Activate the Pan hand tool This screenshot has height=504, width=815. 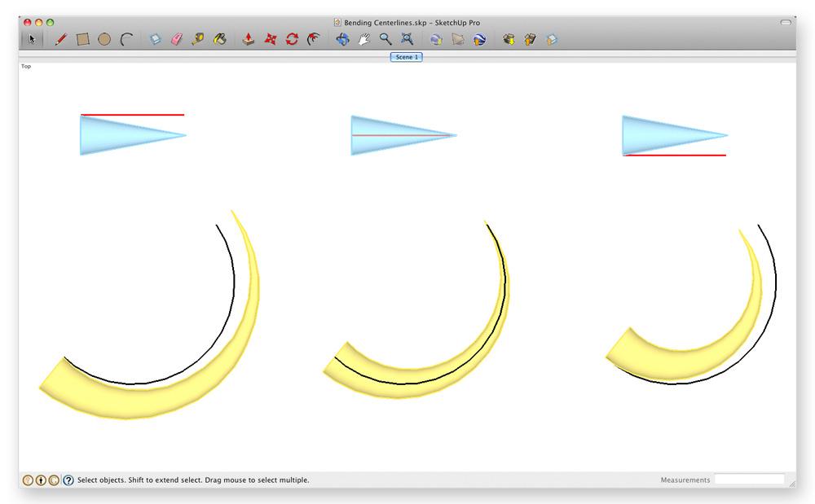[364, 39]
